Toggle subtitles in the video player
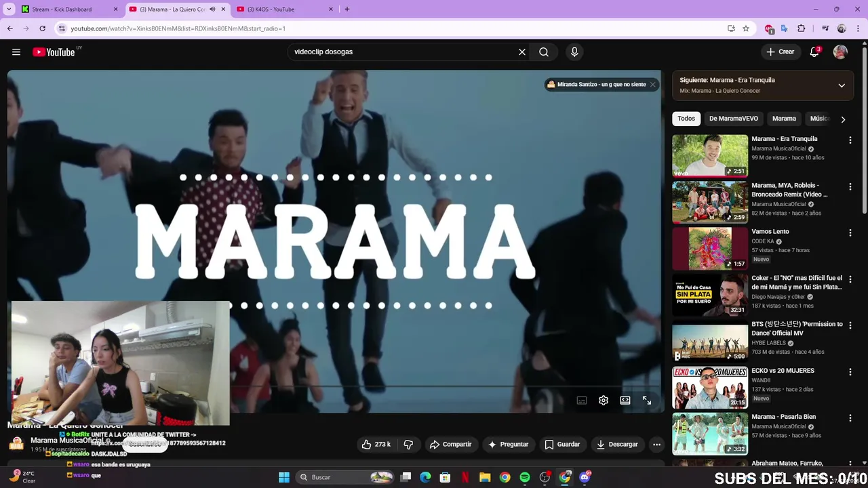 [582, 401]
